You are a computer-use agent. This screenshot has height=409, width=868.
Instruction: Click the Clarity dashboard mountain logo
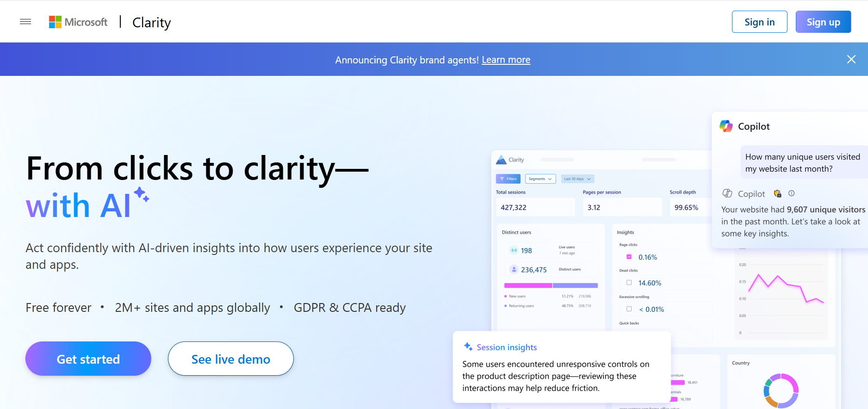[x=501, y=160]
